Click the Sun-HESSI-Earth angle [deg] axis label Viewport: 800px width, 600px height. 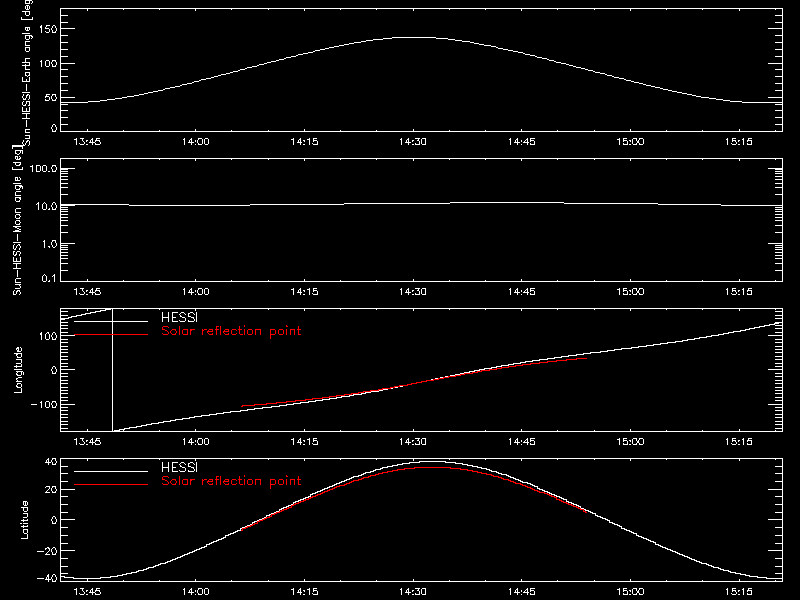click(27, 72)
